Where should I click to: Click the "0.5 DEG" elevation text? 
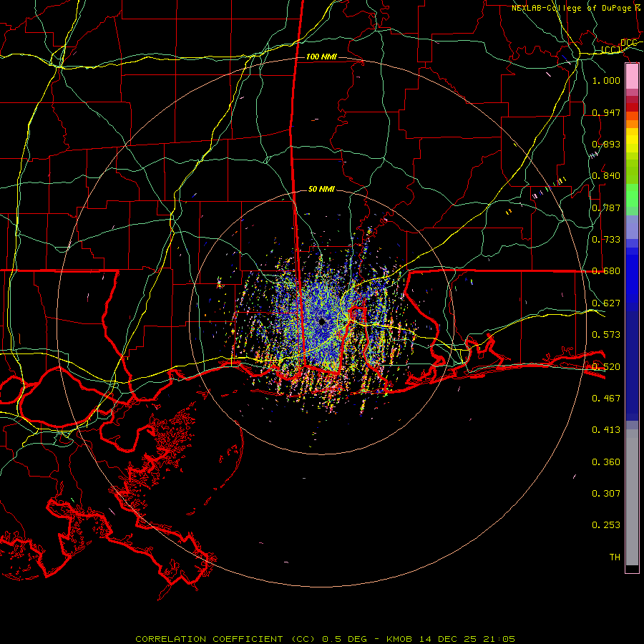click(x=344, y=639)
